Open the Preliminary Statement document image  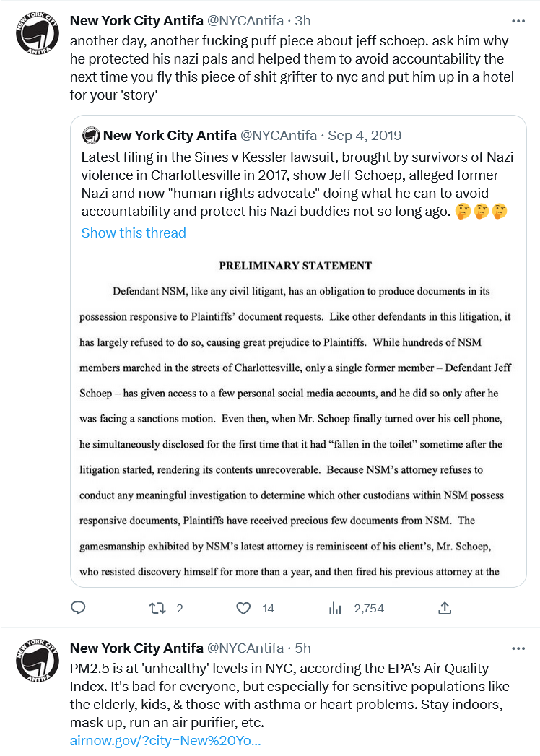pos(298,419)
